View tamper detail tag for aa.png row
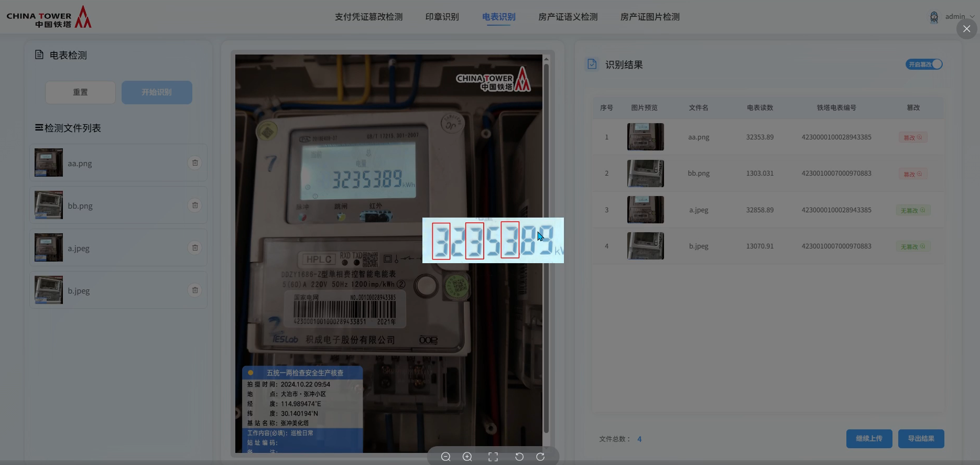Screen dimensions: 980x465 coord(913,137)
